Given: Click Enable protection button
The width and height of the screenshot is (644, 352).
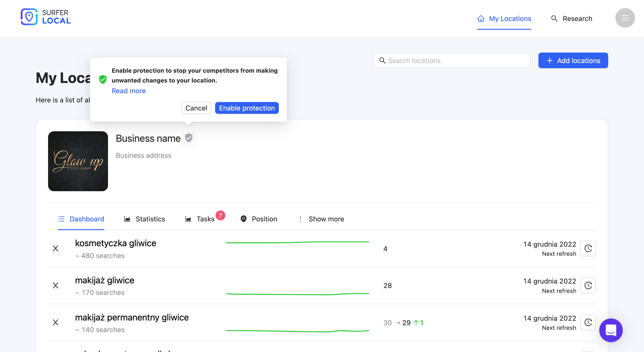Looking at the screenshot, I should click(x=247, y=108).
